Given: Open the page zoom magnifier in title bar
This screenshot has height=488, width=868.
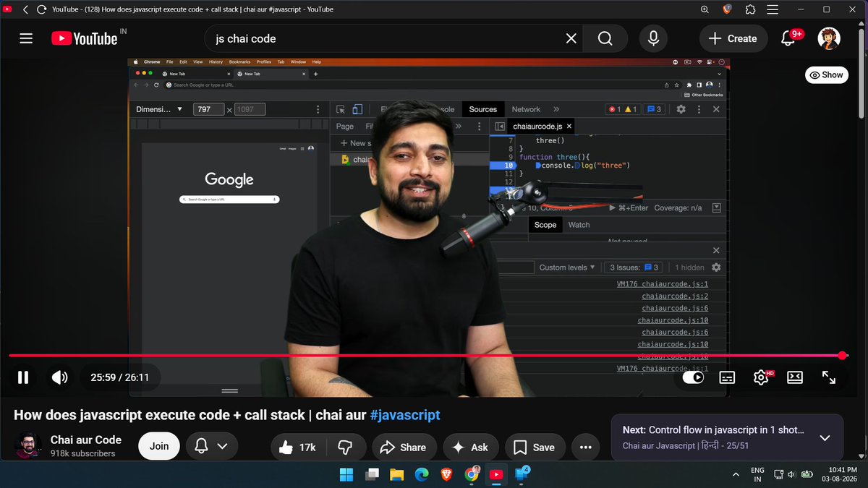Looking at the screenshot, I should [705, 9].
